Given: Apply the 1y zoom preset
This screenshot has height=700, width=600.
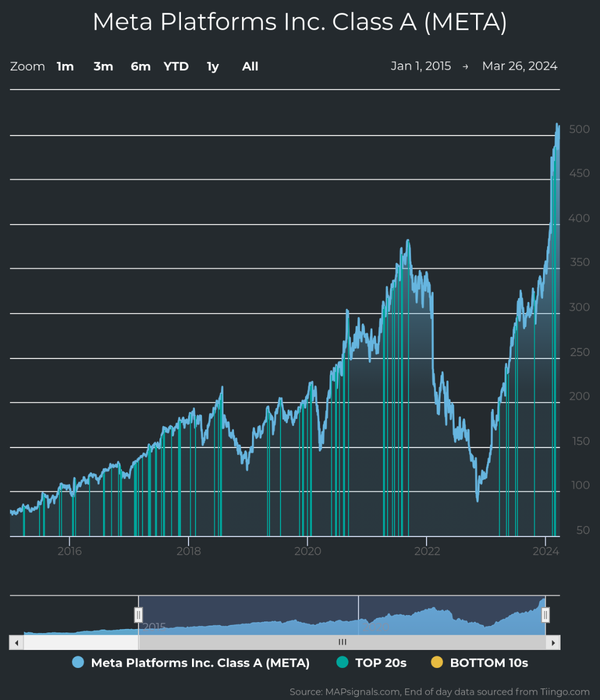Looking at the screenshot, I should click(212, 66).
